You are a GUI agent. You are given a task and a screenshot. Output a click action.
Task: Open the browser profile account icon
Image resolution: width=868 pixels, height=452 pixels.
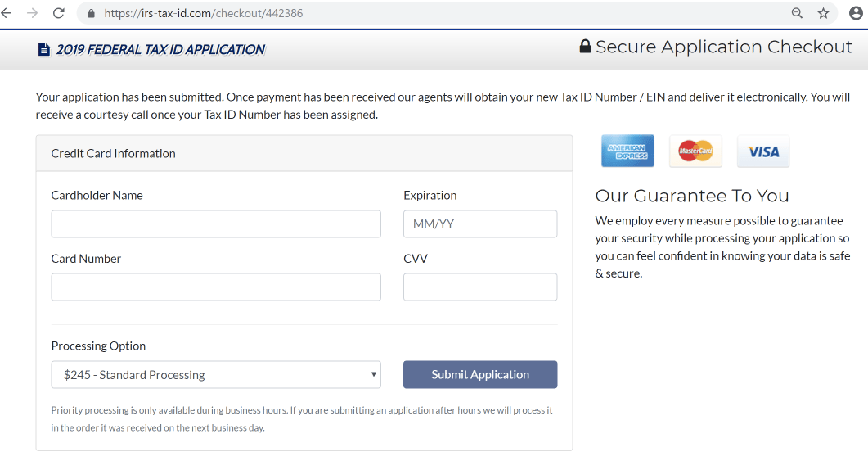point(856,13)
